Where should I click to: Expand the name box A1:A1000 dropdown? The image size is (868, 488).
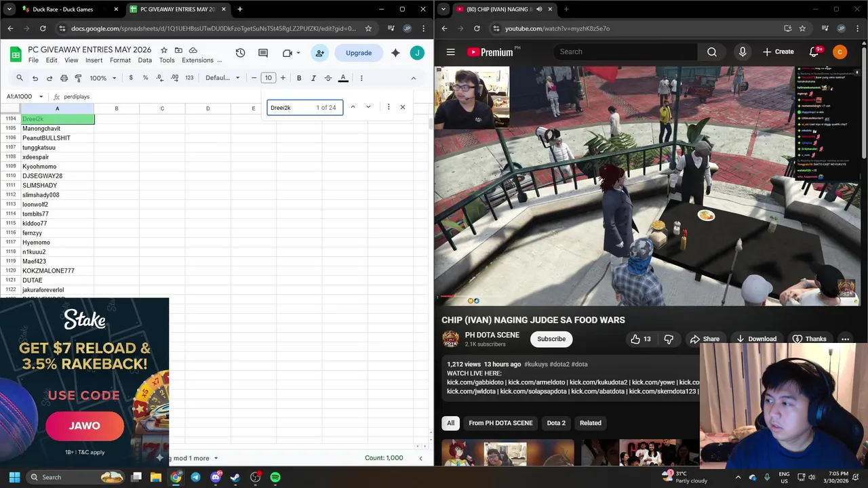coord(41,97)
